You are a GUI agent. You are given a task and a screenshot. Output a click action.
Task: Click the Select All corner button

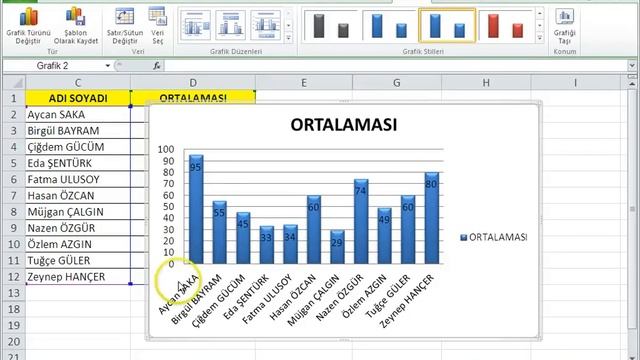point(15,83)
